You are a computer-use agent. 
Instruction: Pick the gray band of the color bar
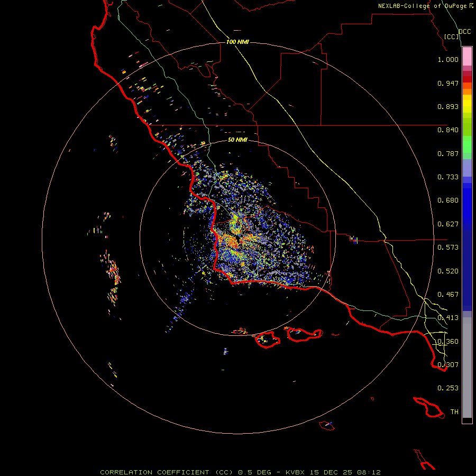[467, 368]
